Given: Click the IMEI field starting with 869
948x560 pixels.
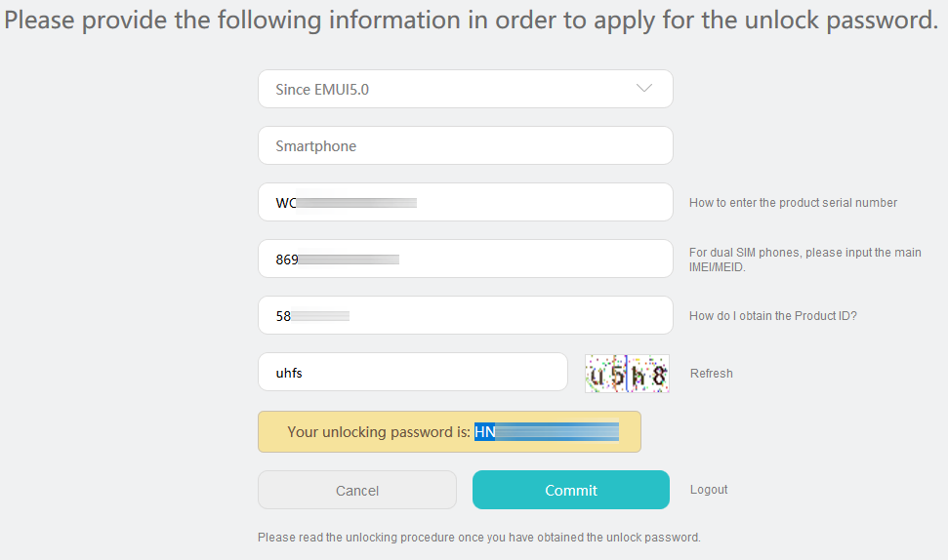Looking at the screenshot, I should (465, 259).
